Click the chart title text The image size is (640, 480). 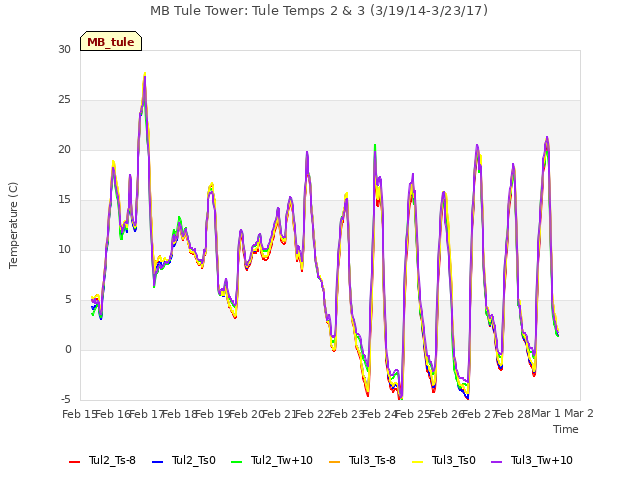click(x=319, y=10)
